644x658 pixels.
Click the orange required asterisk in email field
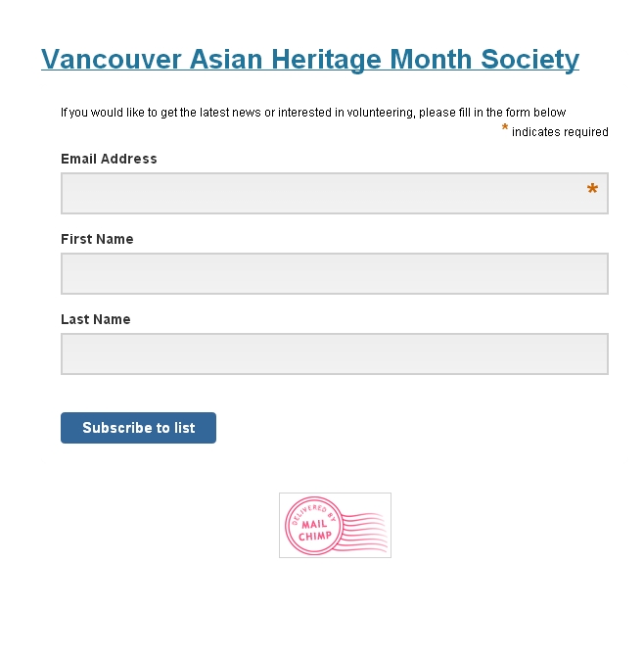pyautogui.click(x=592, y=190)
